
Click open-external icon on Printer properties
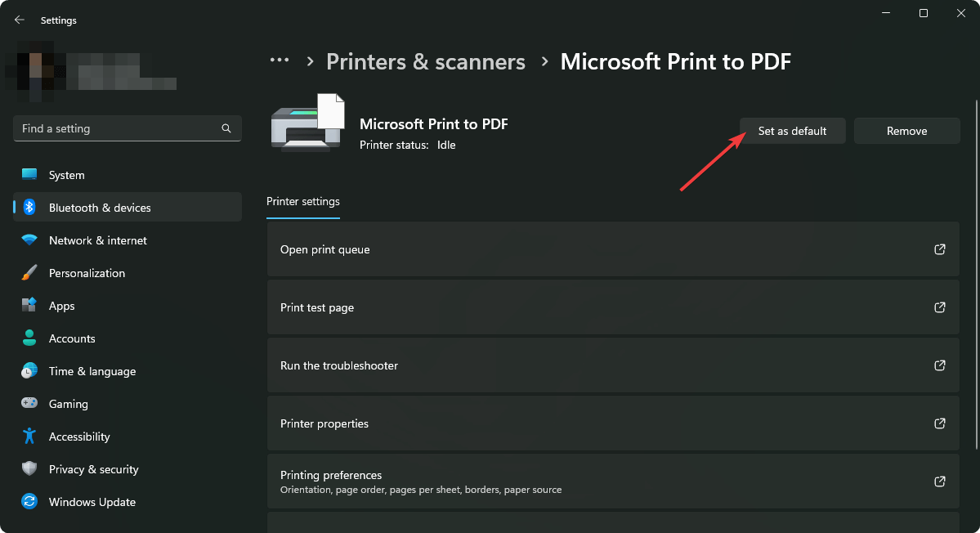(x=939, y=423)
